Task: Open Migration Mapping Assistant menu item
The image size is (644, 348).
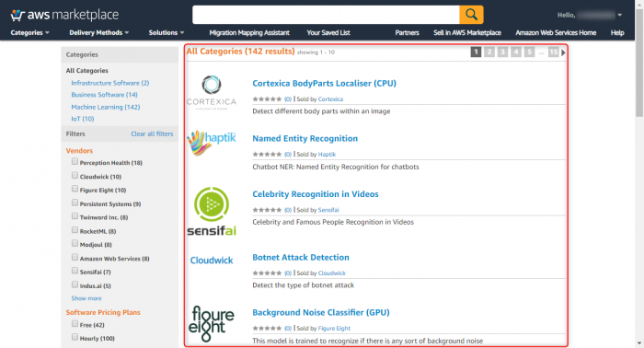Action: click(x=249, y=33)
